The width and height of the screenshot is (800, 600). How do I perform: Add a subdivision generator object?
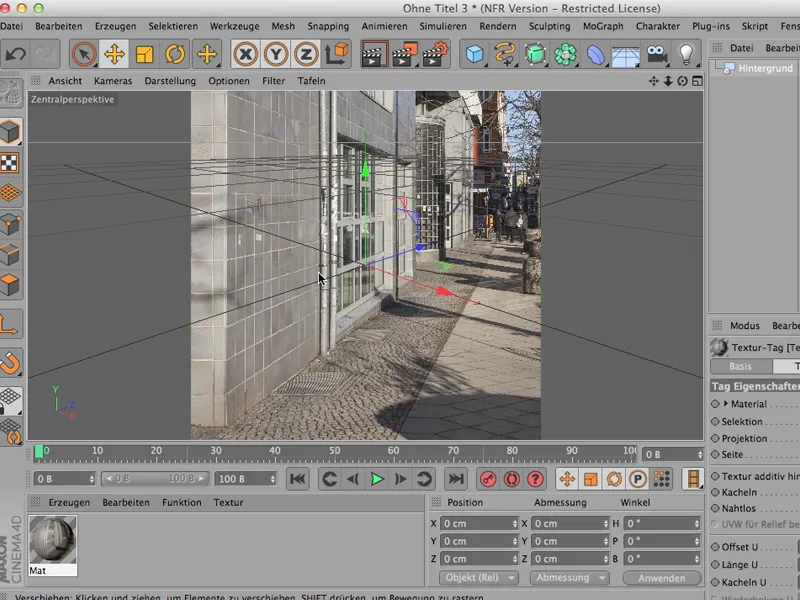point(535,54)
